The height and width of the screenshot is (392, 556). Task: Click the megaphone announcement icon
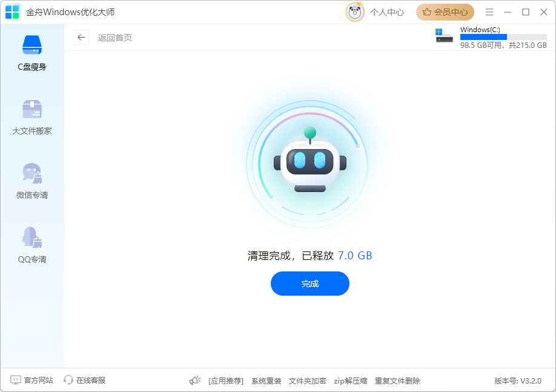[x=194, y=380]
